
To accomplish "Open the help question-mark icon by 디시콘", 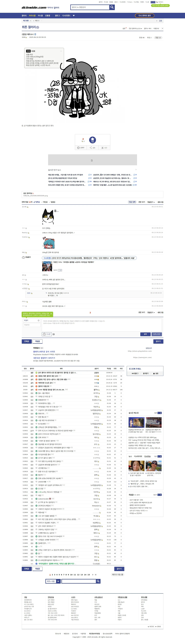I will (x=54, y=334).
